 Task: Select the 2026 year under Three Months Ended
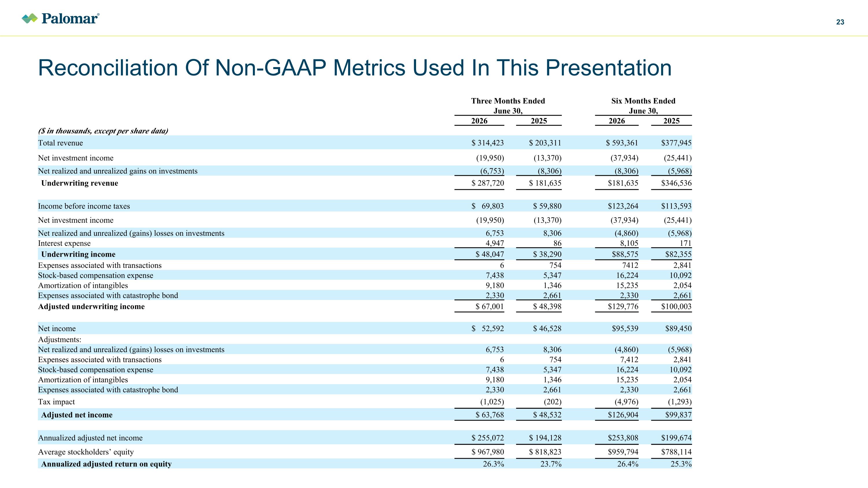(x=479, y=121)
